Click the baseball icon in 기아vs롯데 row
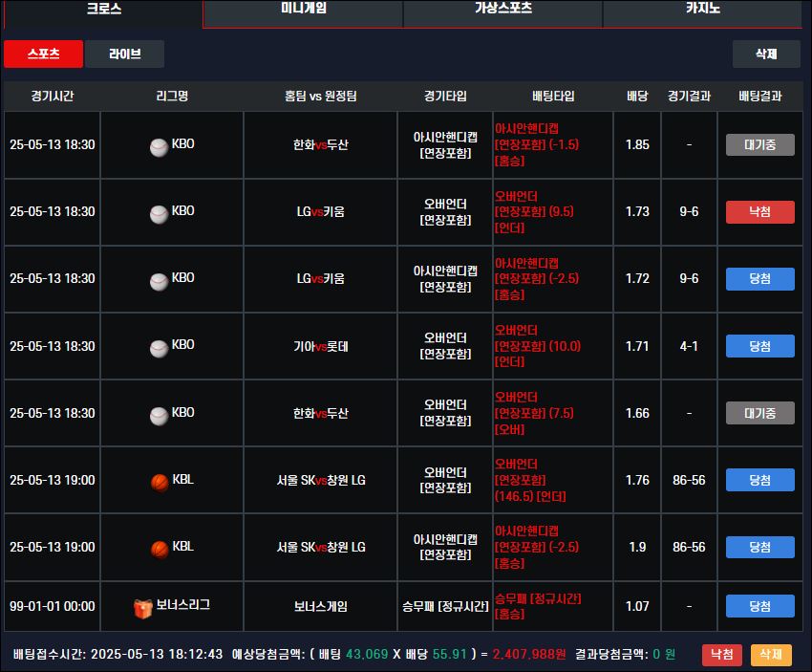This screenshot has height=672, width=812. pos(159,349)
